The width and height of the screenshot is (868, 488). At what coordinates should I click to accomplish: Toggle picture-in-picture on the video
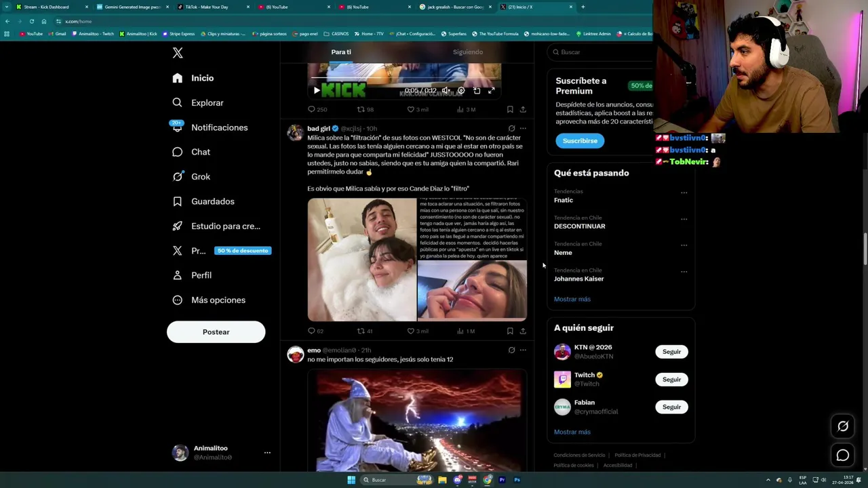477,90
